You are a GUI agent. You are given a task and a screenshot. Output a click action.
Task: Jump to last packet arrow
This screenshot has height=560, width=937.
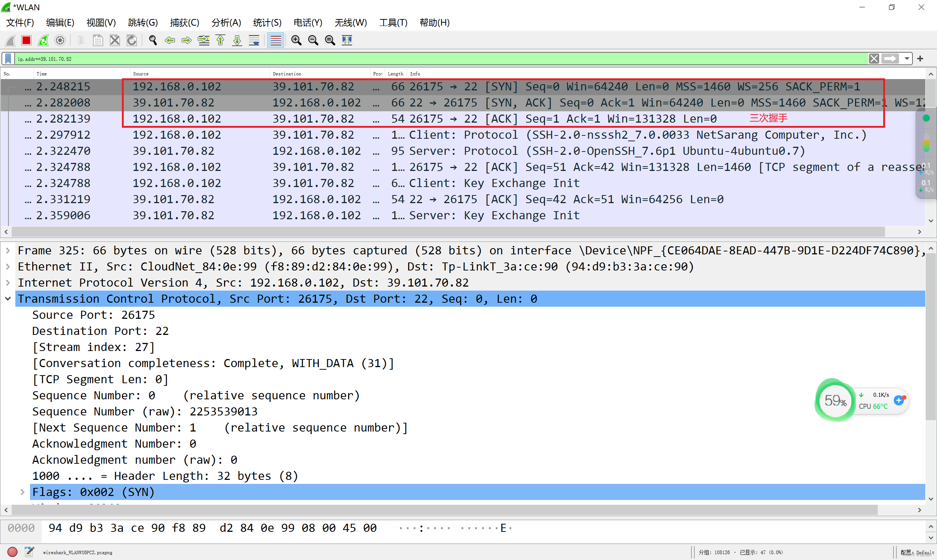(237, 40)
